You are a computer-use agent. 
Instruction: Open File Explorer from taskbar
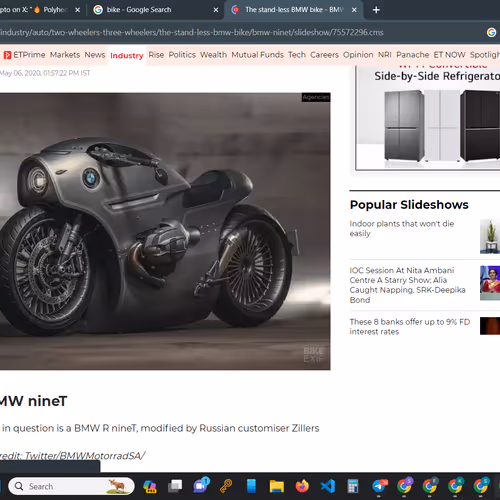(277, 486)
